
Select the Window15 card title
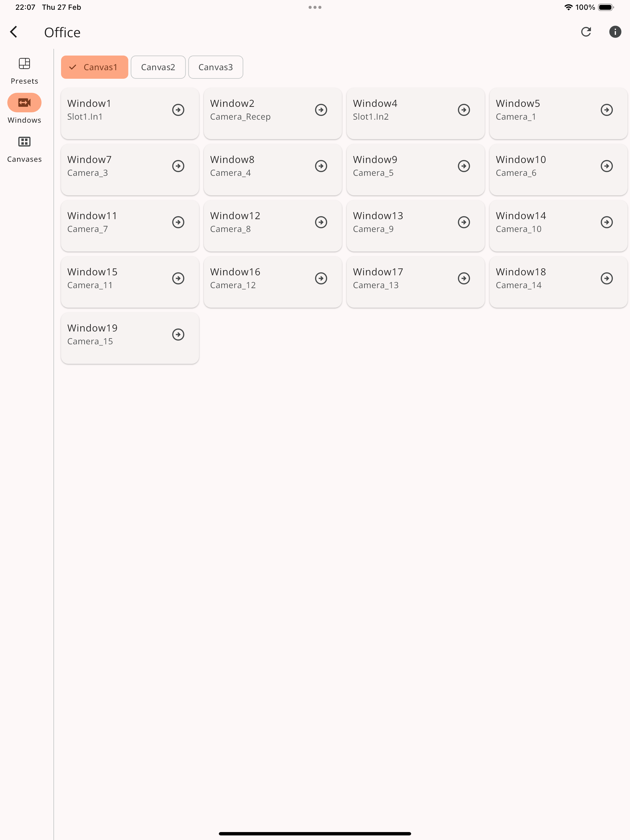coord(92,272)
